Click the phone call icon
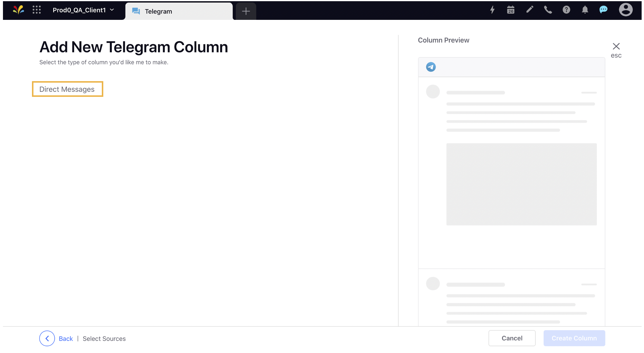The image size is (644, 353). coord(548,11)
